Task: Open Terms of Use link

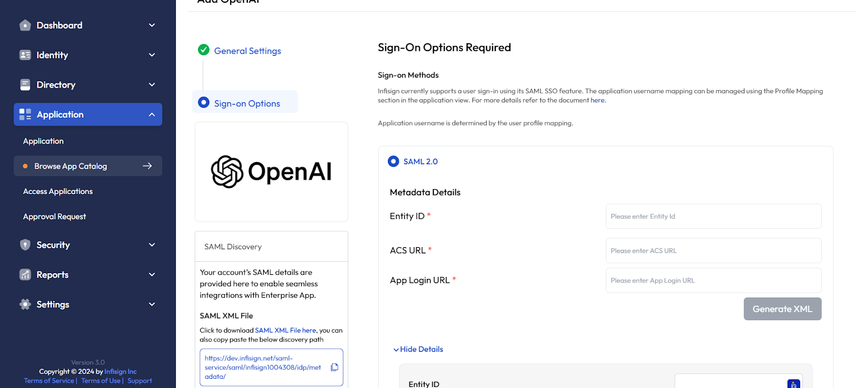Action: (x=101, y=381)
